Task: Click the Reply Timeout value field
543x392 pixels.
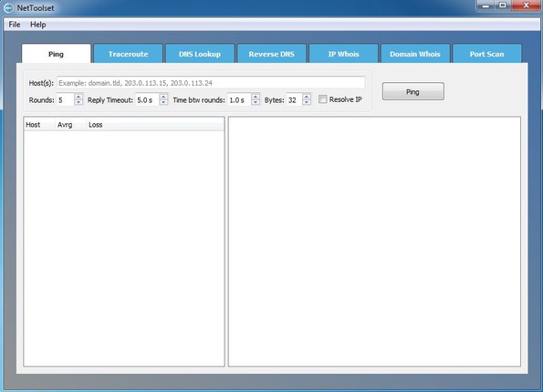Action: (x=147, y=100)
